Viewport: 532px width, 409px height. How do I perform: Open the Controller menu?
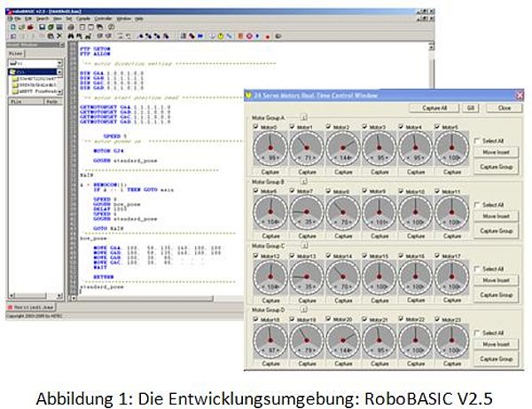[x=103, y=19]
